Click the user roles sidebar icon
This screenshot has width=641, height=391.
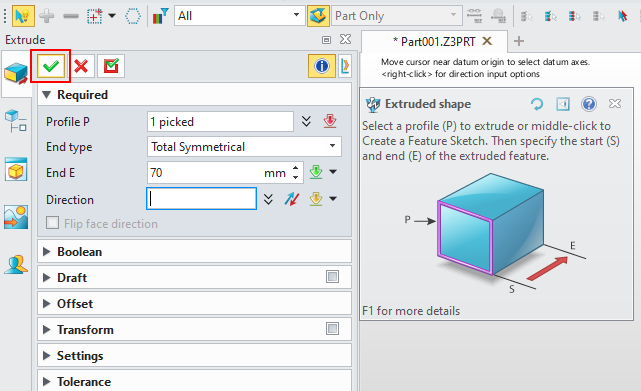(x=16, y=265)
